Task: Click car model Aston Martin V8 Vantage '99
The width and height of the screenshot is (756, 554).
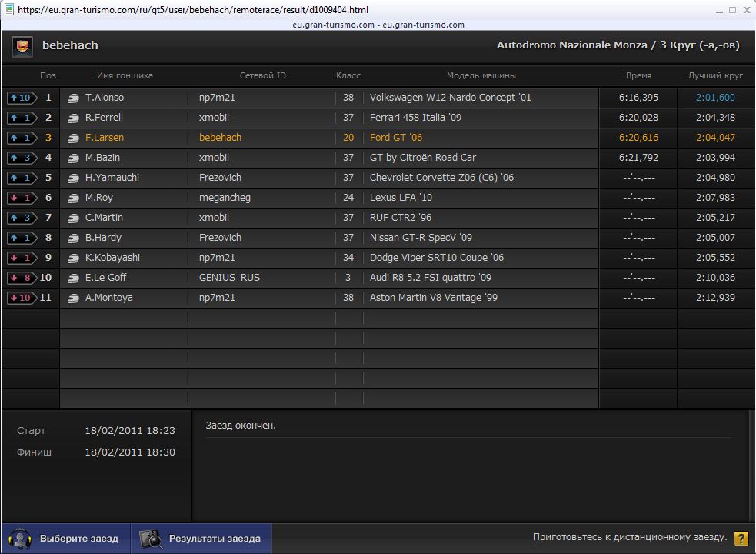Action: coord(434,298)
